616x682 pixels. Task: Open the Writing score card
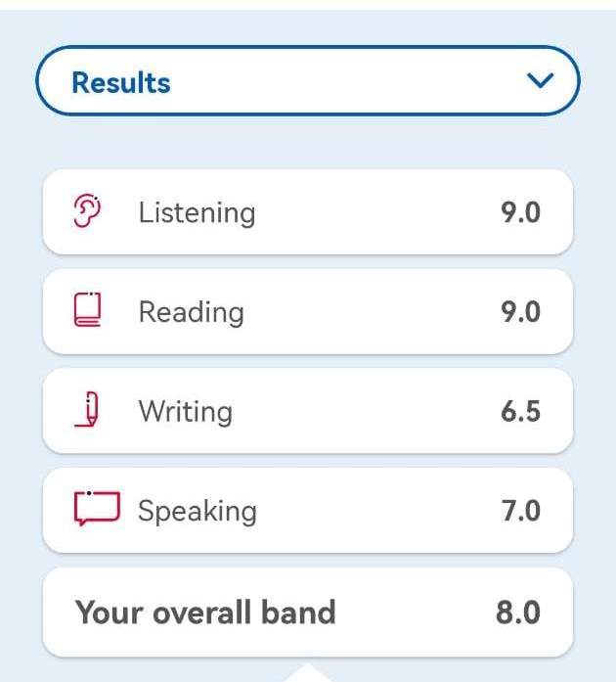point(308,411)
